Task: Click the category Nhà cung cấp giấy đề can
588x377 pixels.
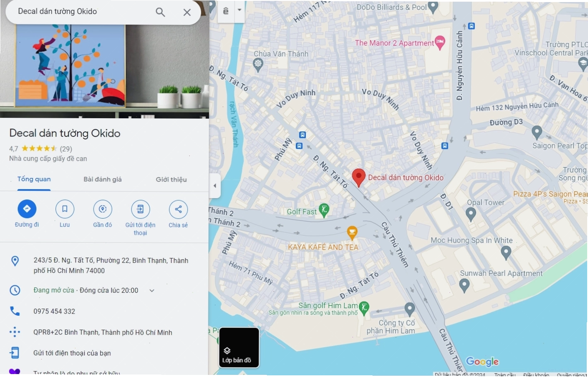Action: click(48, 158)
